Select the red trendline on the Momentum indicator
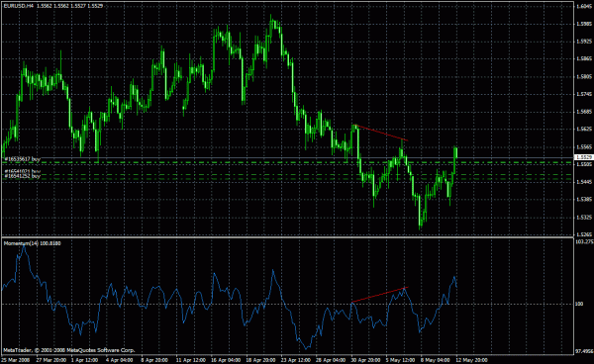 point(379,295)
